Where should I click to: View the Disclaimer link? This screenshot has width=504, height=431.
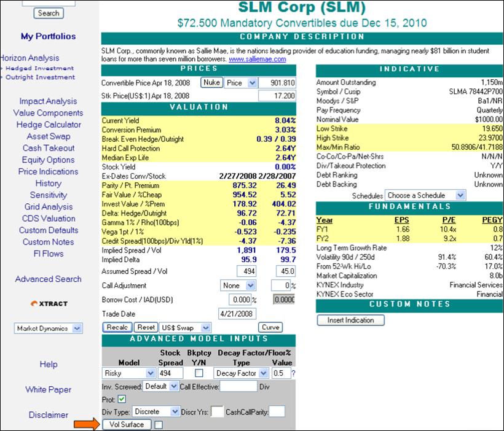(x=49, y=415)
